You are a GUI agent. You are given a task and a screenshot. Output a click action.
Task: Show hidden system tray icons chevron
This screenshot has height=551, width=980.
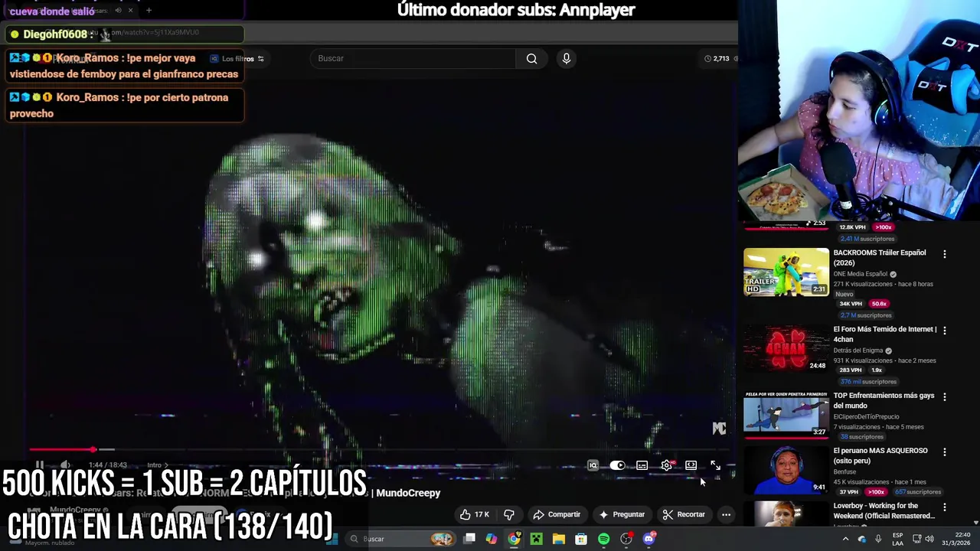coord(845,539)
